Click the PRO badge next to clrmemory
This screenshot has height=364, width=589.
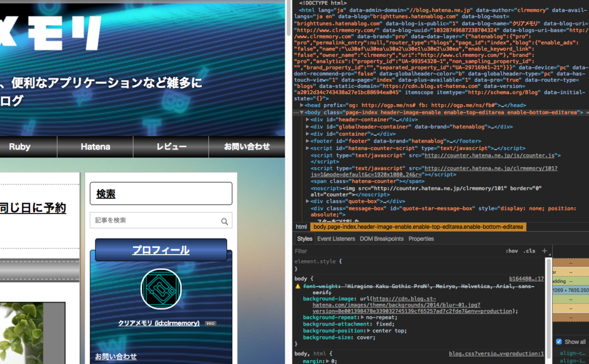(211, 323)
